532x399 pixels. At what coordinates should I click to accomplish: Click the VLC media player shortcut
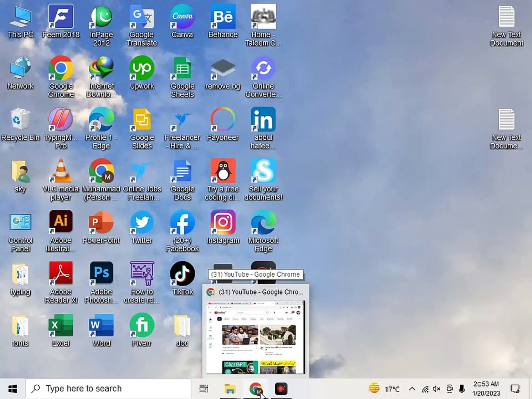[x=61, y=180]
